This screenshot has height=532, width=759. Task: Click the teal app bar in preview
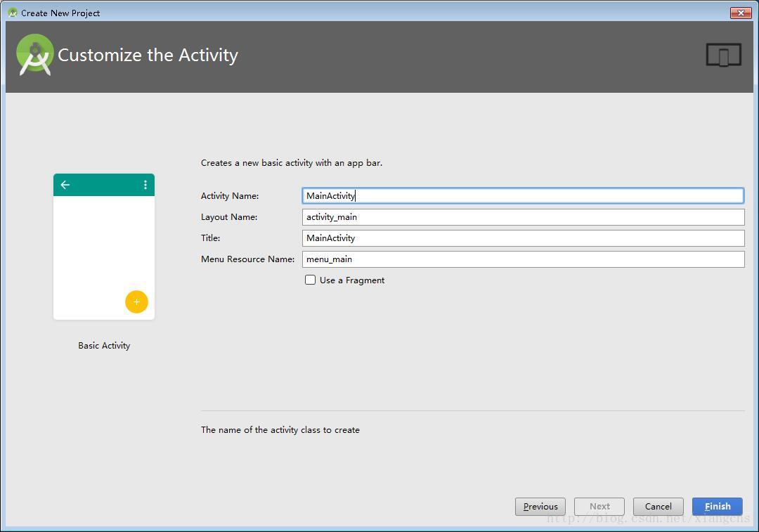pyautogui.click(x=104, y=185)
